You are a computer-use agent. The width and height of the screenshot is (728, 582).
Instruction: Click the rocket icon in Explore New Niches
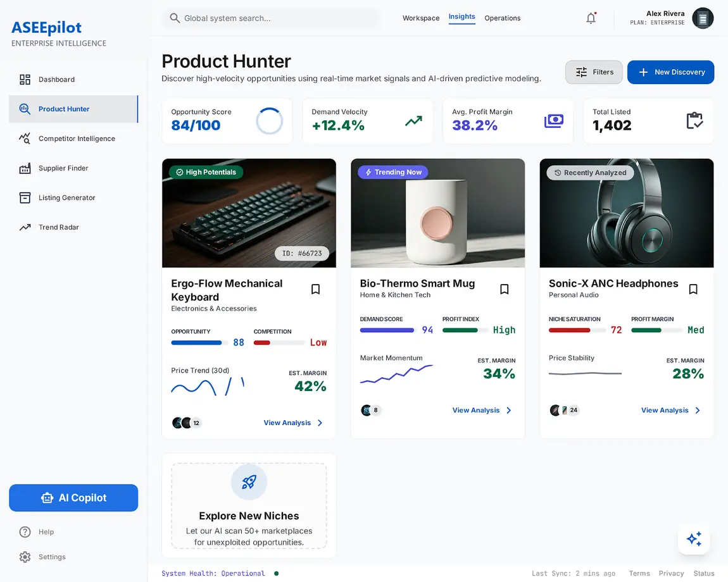pos(249,482)
